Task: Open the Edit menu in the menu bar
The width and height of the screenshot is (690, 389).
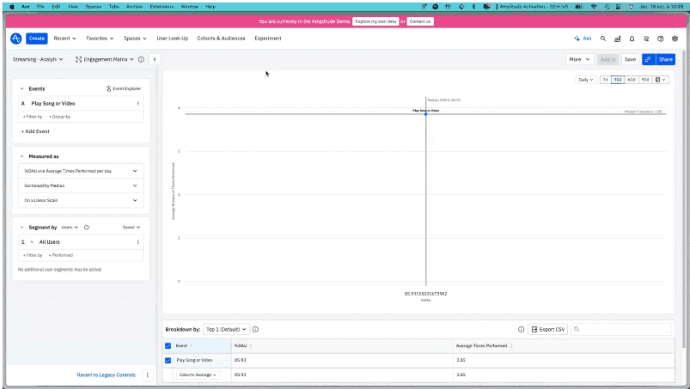Action: click(x=56, y=7)
